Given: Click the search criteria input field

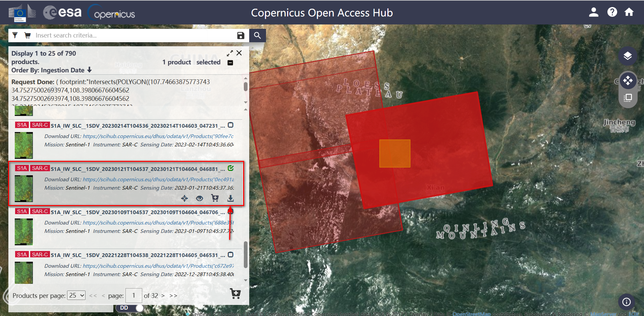Looking at the screenshot, I should (134, 35).
